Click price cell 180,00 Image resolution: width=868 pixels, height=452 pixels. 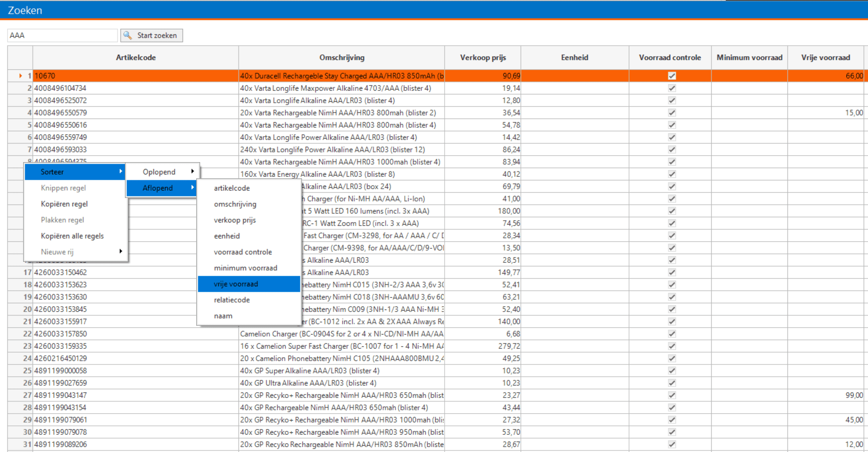click(483, 211)
